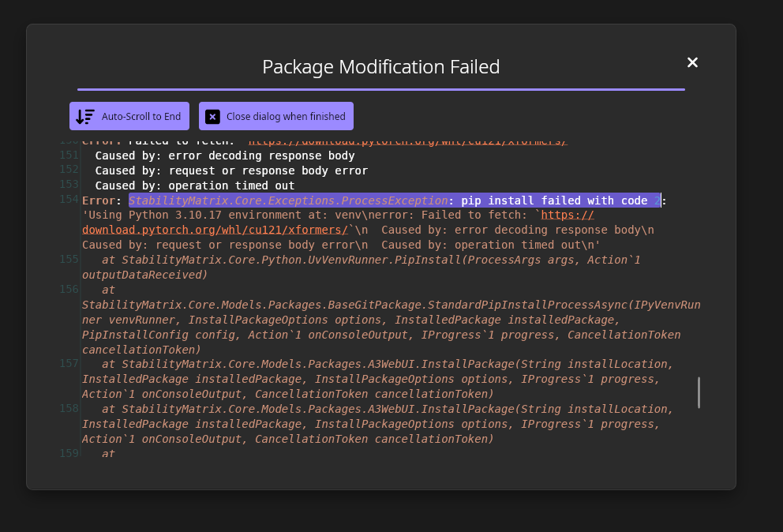Click the 'operation timed out' line 153
This screenshot has height=532, width=783.
(194, 185)
